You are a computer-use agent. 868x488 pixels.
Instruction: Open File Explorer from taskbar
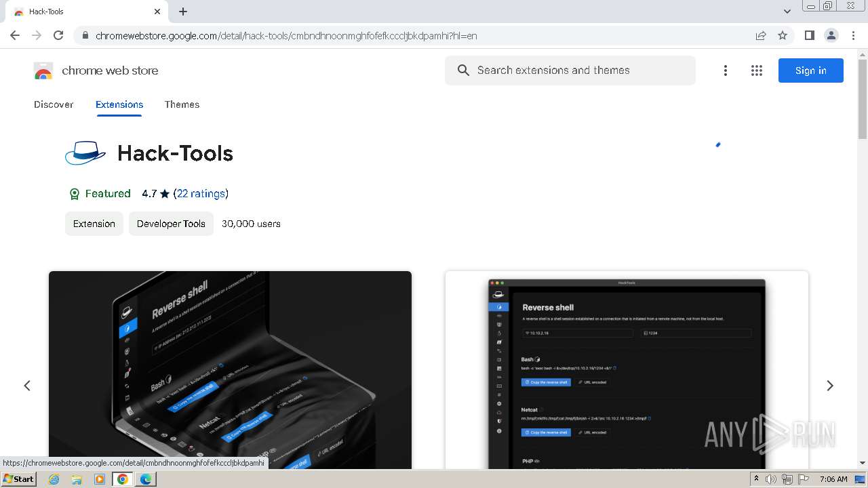(77, 479)
